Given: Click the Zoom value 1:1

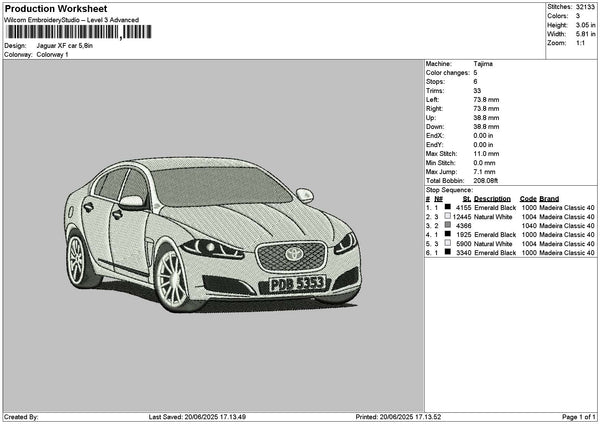Looking at the screenshot, I should point(579,43).
